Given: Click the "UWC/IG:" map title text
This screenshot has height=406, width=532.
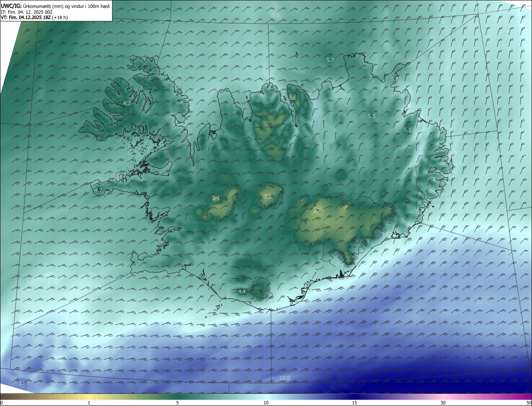Looking at the screenshot, I should click(x=12, y=6).
